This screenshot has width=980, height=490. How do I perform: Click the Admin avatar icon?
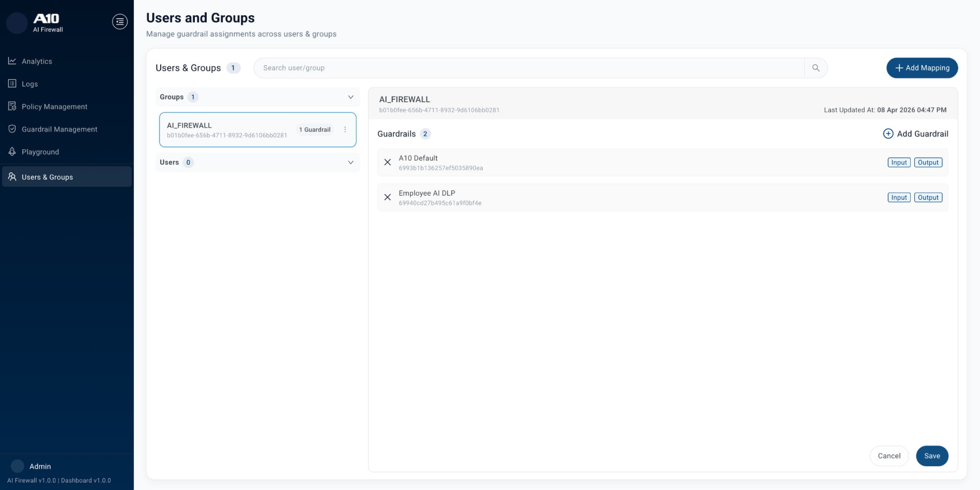pos(17,466)
